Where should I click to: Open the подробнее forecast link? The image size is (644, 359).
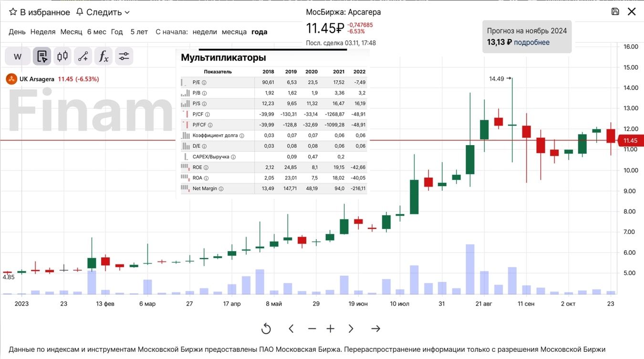pos(531,42)
